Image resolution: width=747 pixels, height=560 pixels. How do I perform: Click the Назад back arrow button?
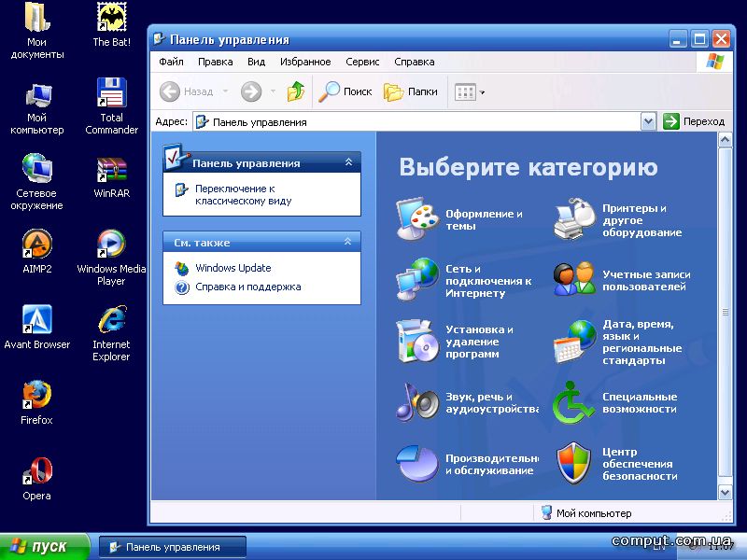186,91
